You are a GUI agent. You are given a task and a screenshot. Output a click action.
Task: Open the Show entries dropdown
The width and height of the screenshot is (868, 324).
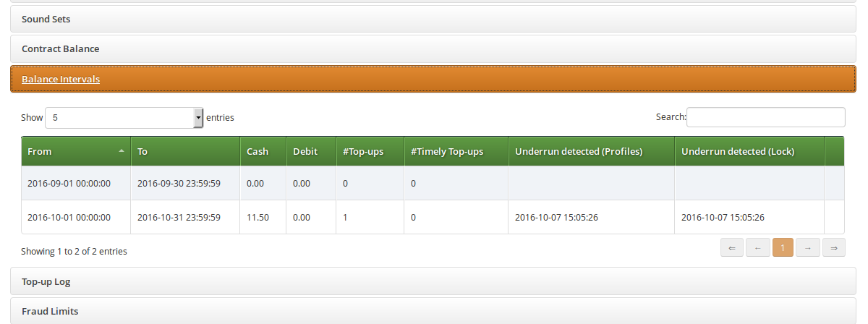point(124,118)
